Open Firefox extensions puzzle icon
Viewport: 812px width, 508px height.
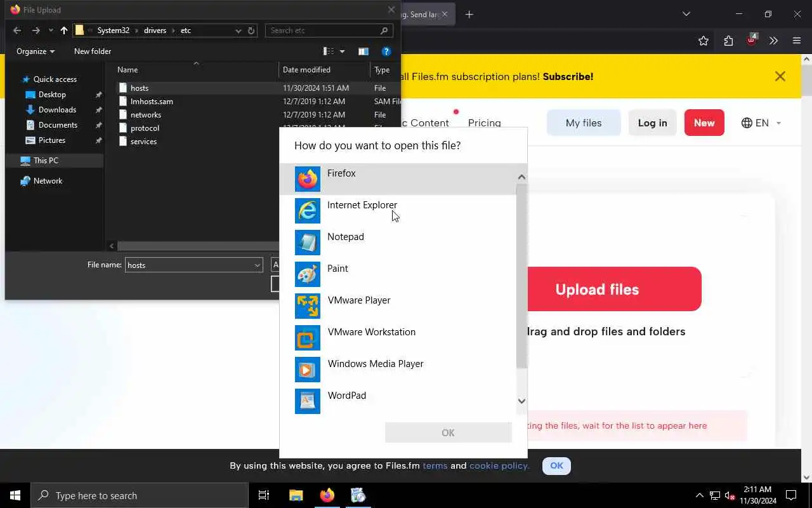(x=728, y=41)
